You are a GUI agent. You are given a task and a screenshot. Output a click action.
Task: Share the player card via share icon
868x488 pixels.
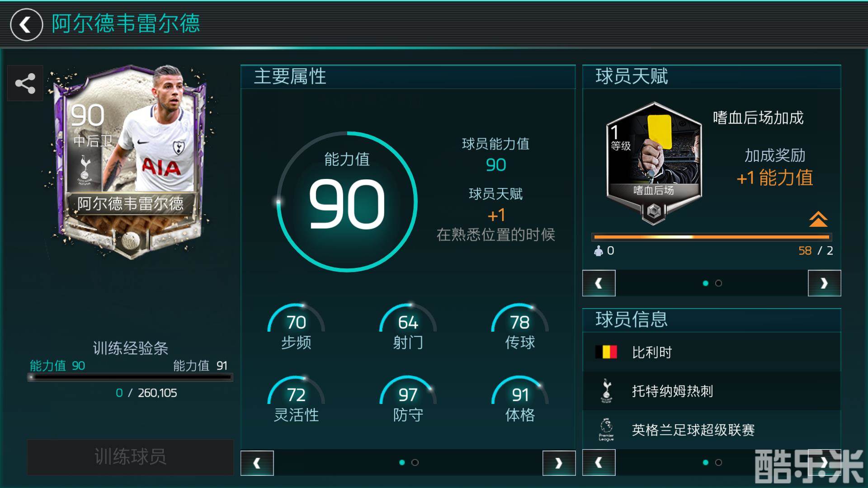25,84
